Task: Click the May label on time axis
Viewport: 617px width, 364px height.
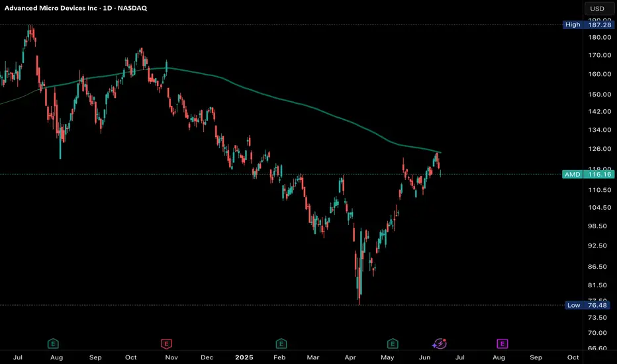Action: click(387, 357)
